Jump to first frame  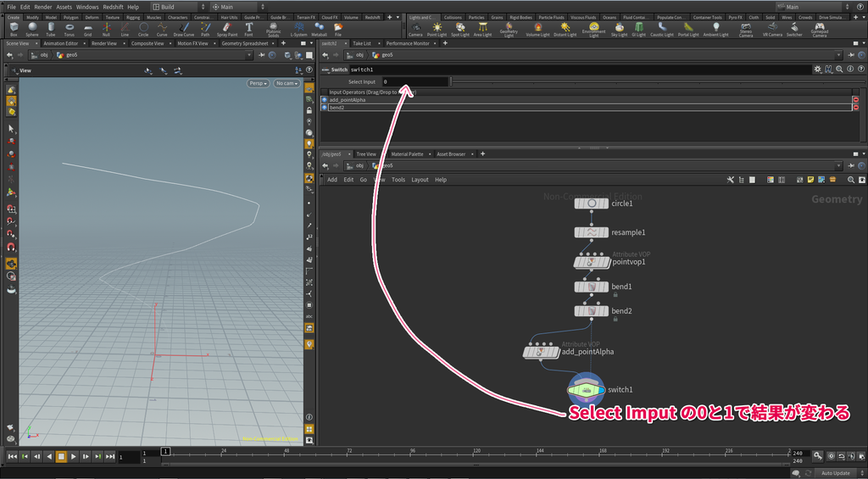pyautogui.click(x=12, y=456)
